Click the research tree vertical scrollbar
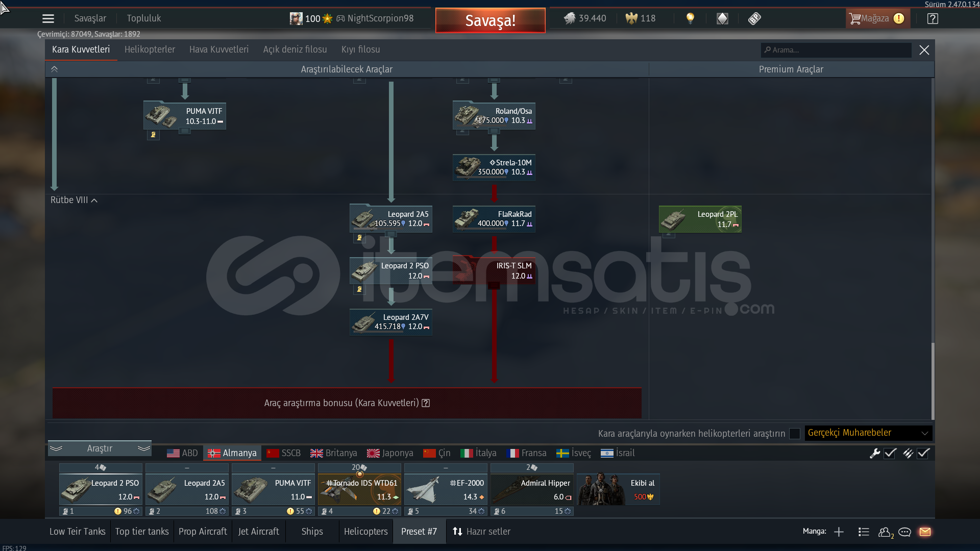 click(x=933, y=380)
